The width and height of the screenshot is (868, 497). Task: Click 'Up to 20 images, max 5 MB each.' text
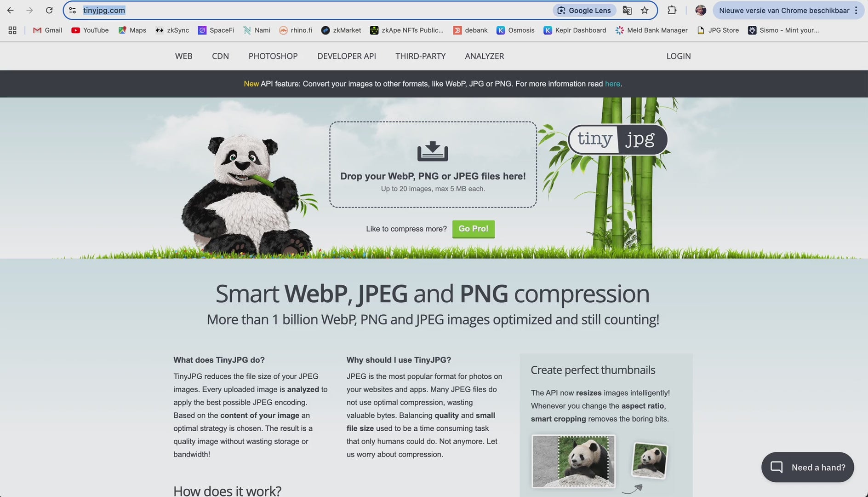pyautogui.click(x=433, y=189)
